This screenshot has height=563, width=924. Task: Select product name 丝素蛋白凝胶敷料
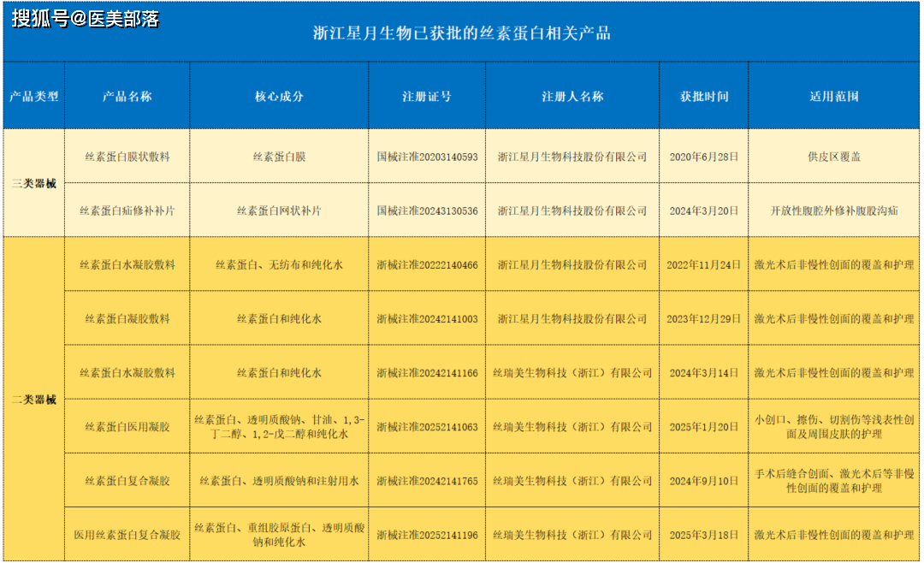click(127, 319)
